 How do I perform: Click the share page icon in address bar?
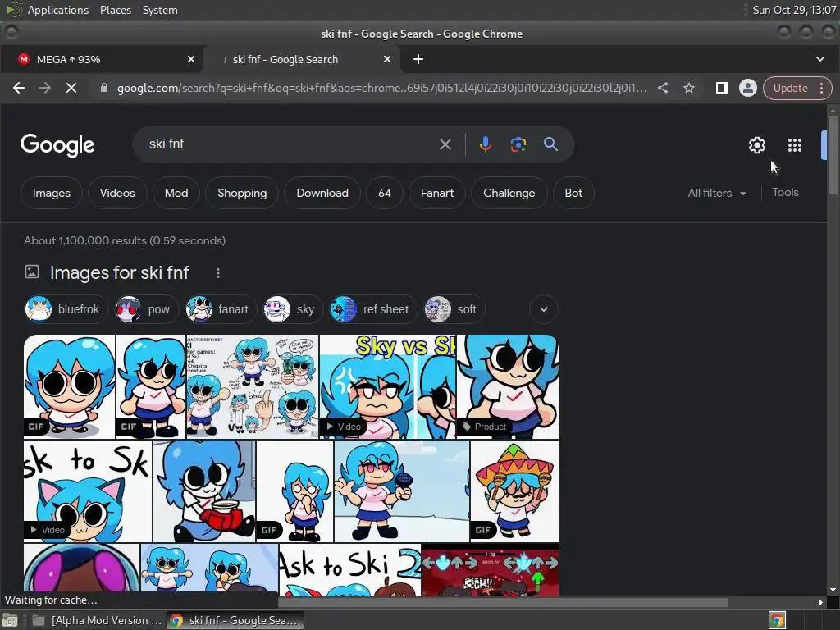pyautogui.click(x=663, y=88)
